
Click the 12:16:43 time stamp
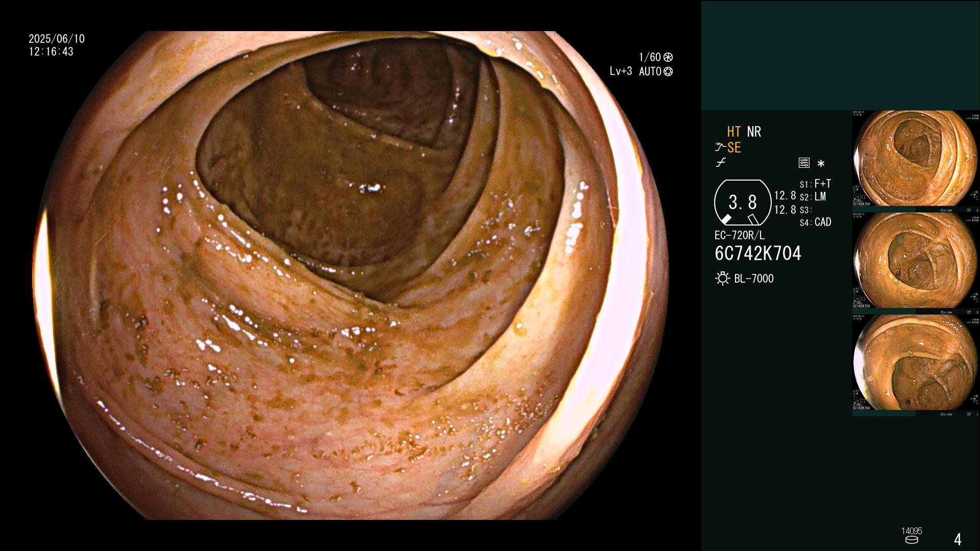pos(51,52)
